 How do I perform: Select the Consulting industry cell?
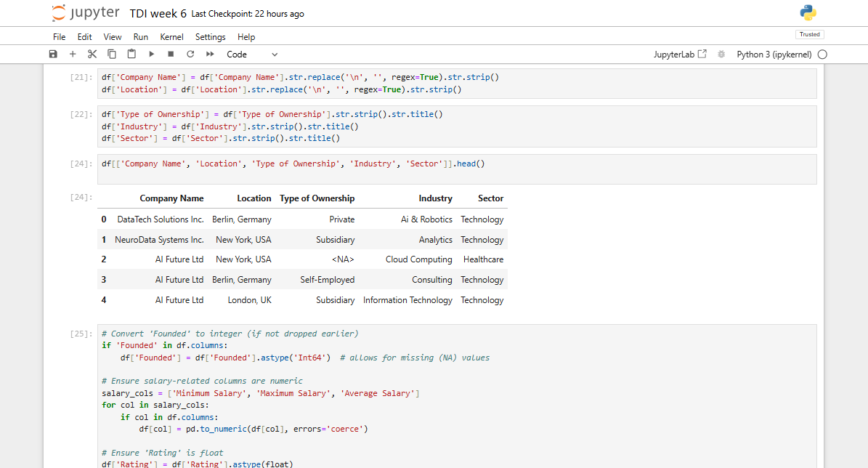pyautogui.click(x=431, y=280)
